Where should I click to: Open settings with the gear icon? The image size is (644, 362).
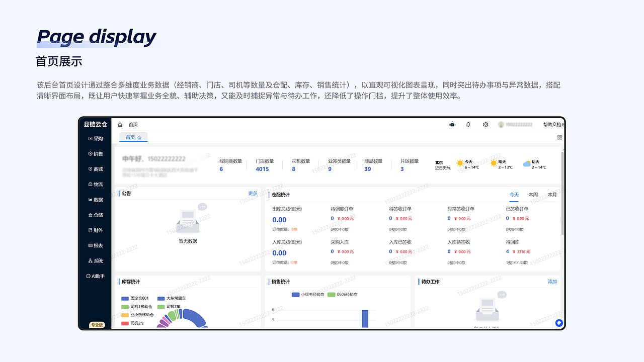coord(485,124)
